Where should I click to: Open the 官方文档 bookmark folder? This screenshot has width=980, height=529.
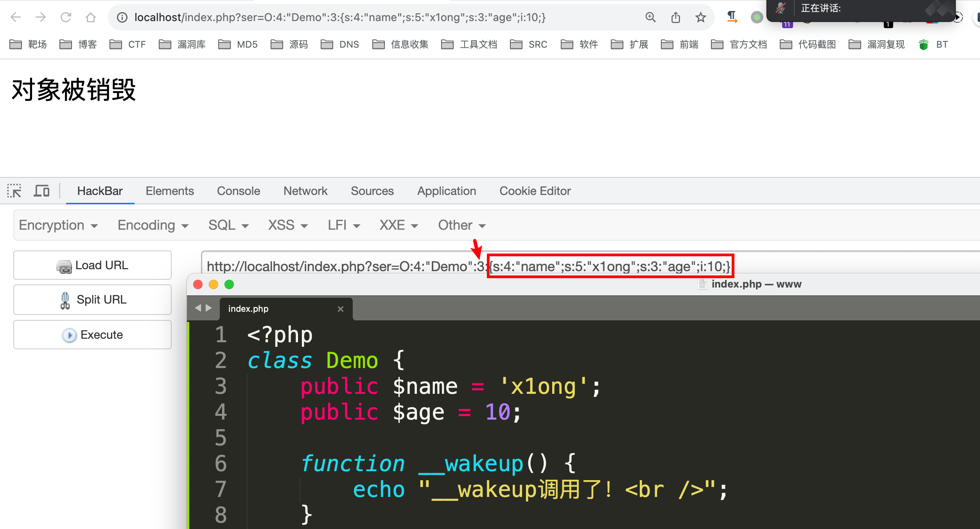pyautogui.click(x=739, y=45)
